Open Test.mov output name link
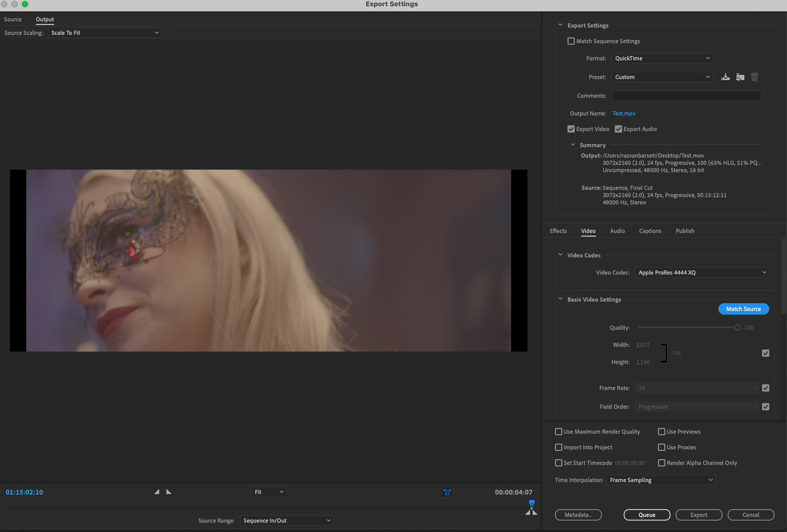787x532 pixels. click(x=624, y=113)
